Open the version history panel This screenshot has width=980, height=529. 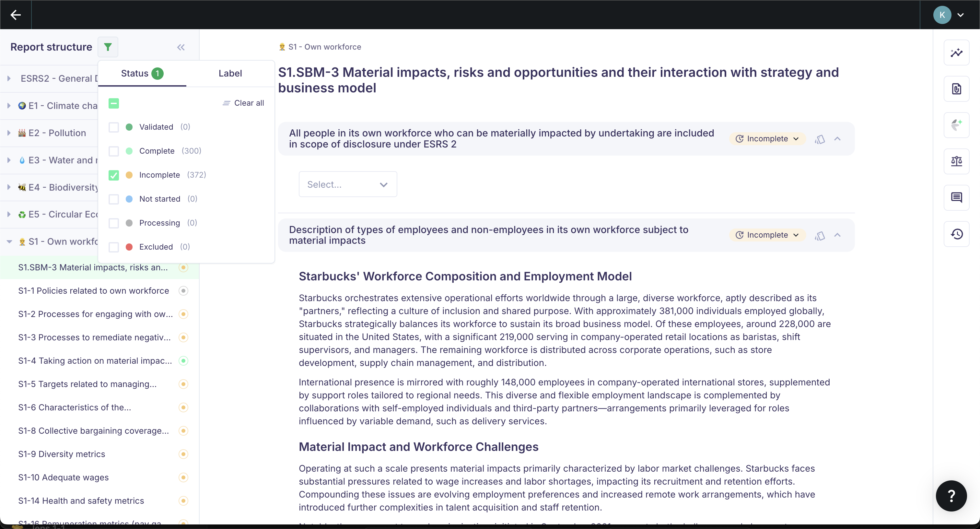[x=956, y=234]
